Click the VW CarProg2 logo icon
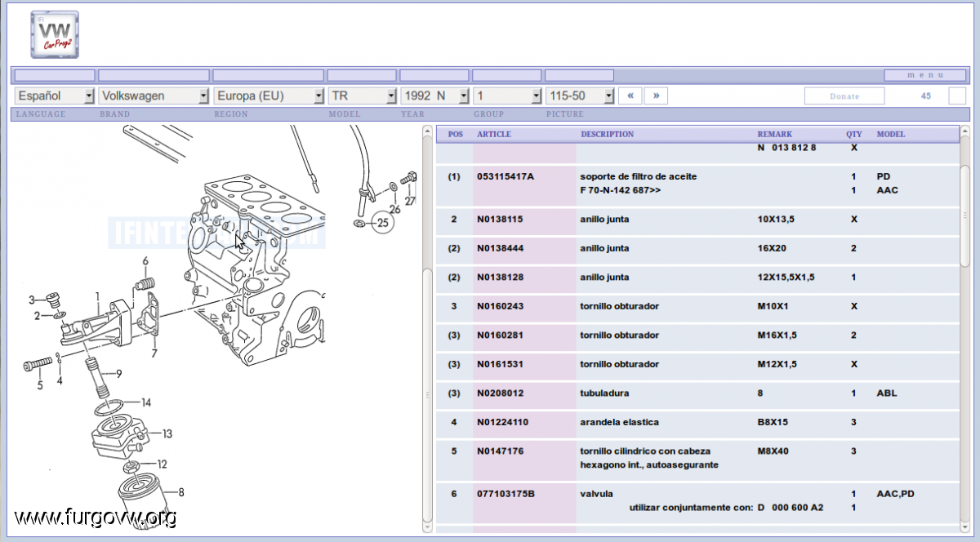 (x=54, y=35)
